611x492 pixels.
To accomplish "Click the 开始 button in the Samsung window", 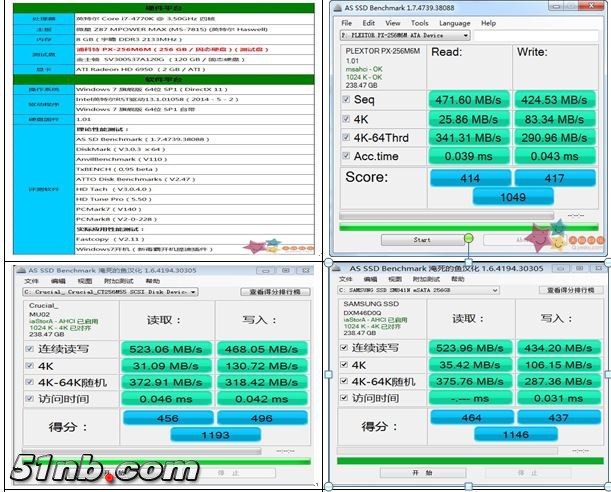I will 400,472.
